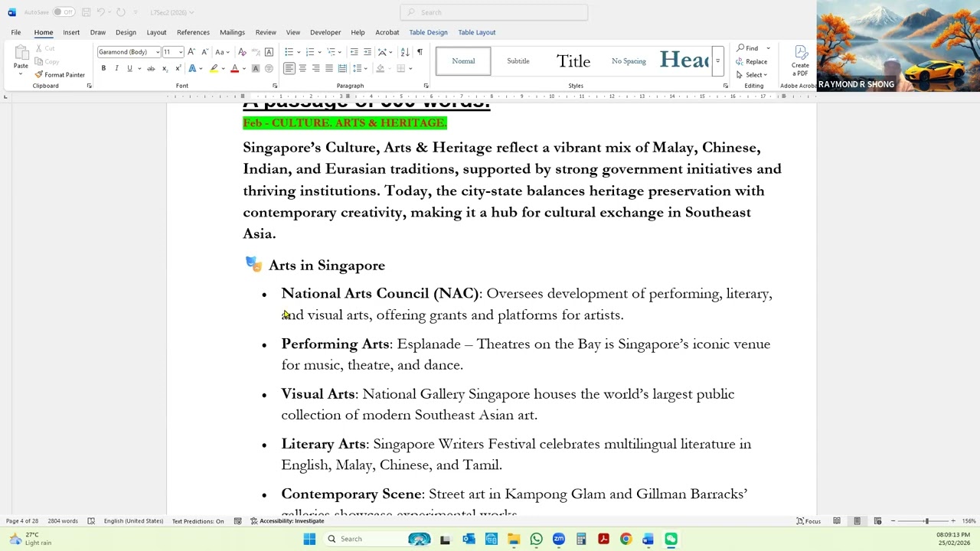Toggle Underline formatting

[x=129, y=69]
